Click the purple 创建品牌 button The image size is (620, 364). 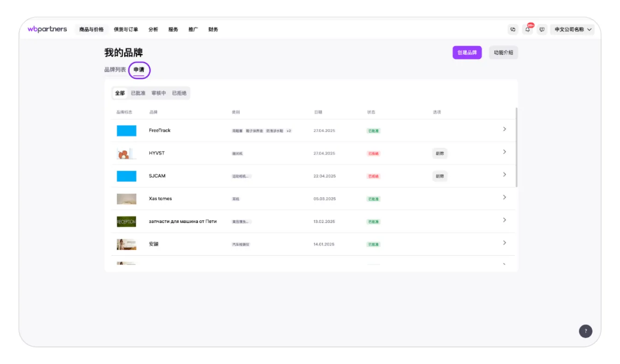tap(467, 53)
